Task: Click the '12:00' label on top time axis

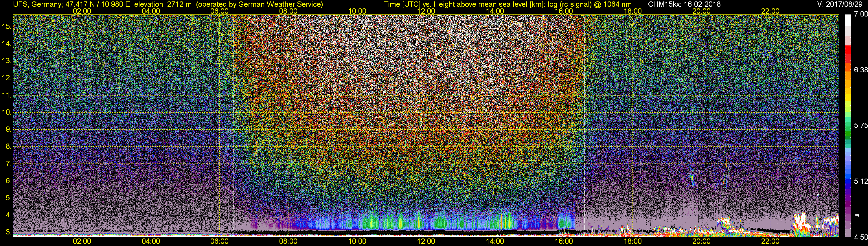Action: click(x=426, y=11)
